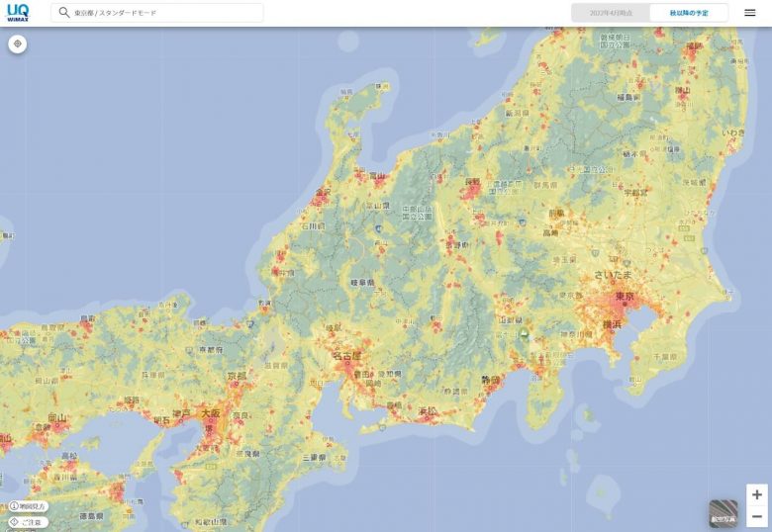
Task: Open the 地図の見方 legend button
Action: click(x=29, y=506)
